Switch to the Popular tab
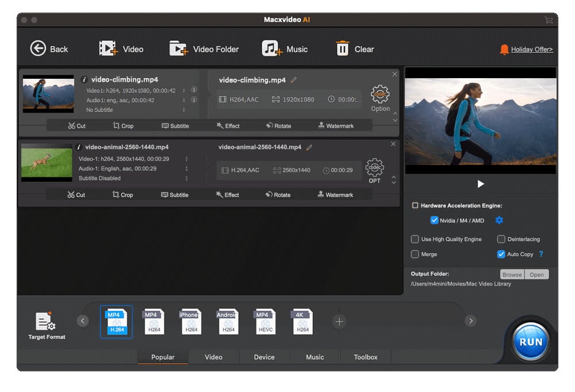 163,357
